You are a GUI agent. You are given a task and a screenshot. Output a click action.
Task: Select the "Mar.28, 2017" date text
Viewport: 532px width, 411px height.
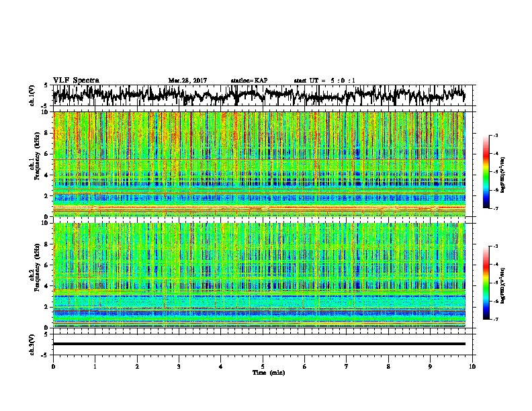[187, 81]
